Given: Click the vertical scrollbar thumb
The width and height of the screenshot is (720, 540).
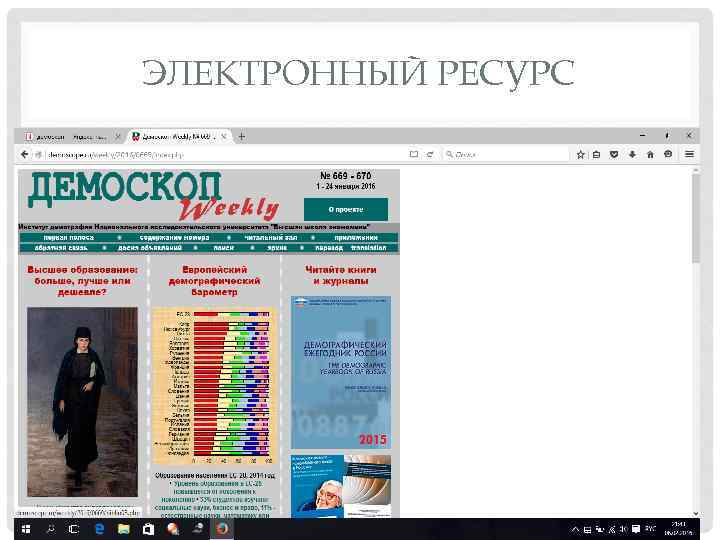Looking at the screenshot, I should [x=696, y=219].
